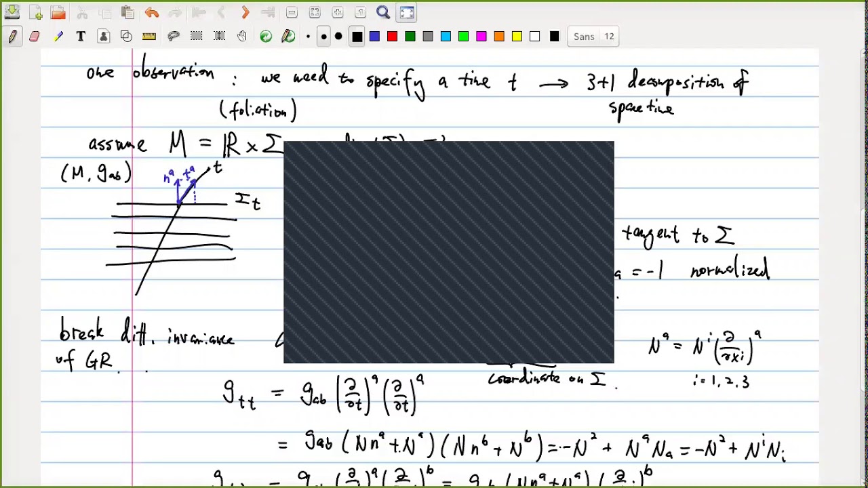Screen dimensions: 868x488
Task: Jump to the last page
Action: tap(268, 12)
